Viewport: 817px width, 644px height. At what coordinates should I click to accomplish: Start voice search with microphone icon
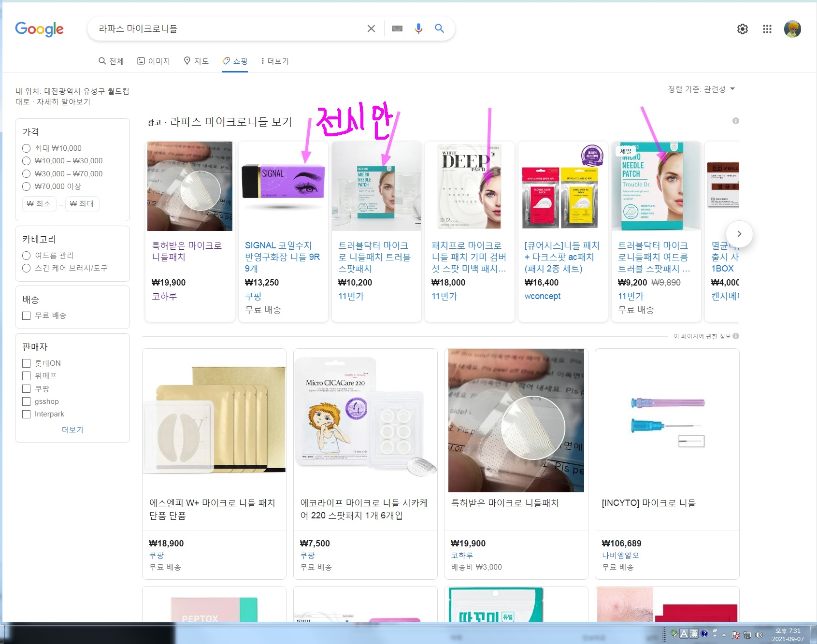coord(418,29)
